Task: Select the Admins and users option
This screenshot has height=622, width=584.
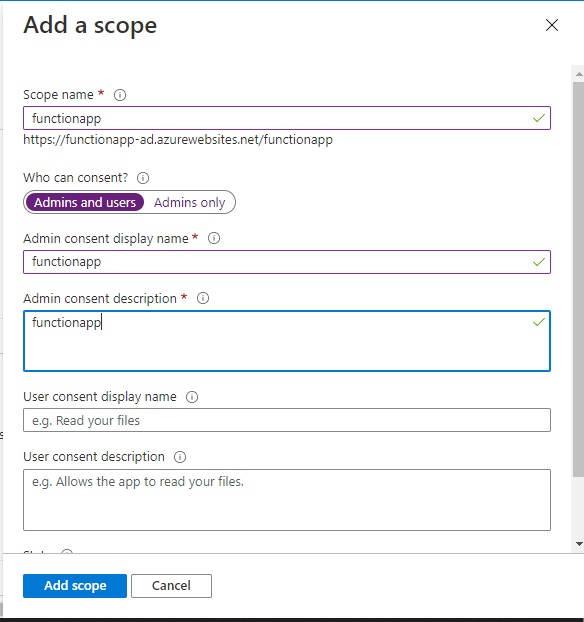Action: tap(85, 202)
